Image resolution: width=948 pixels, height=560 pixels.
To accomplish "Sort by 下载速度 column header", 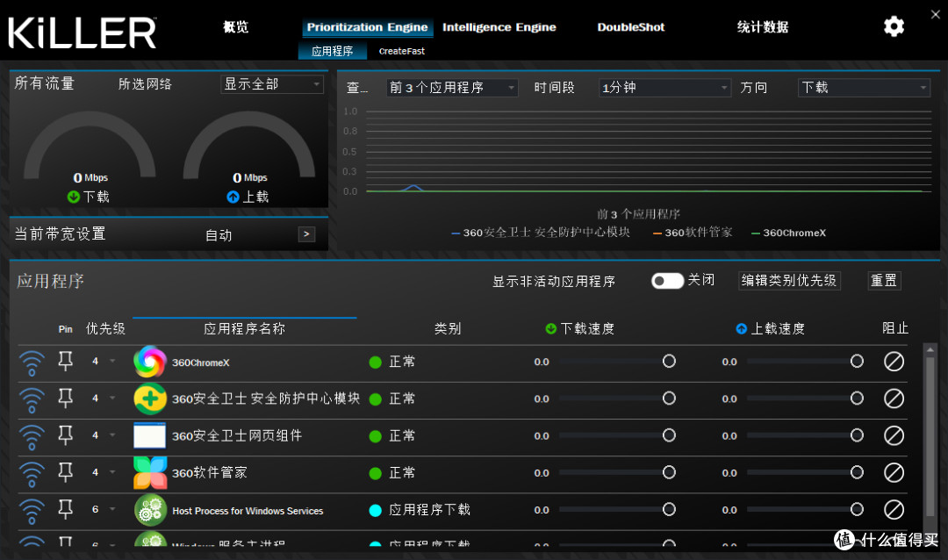I will coord(580,328).
